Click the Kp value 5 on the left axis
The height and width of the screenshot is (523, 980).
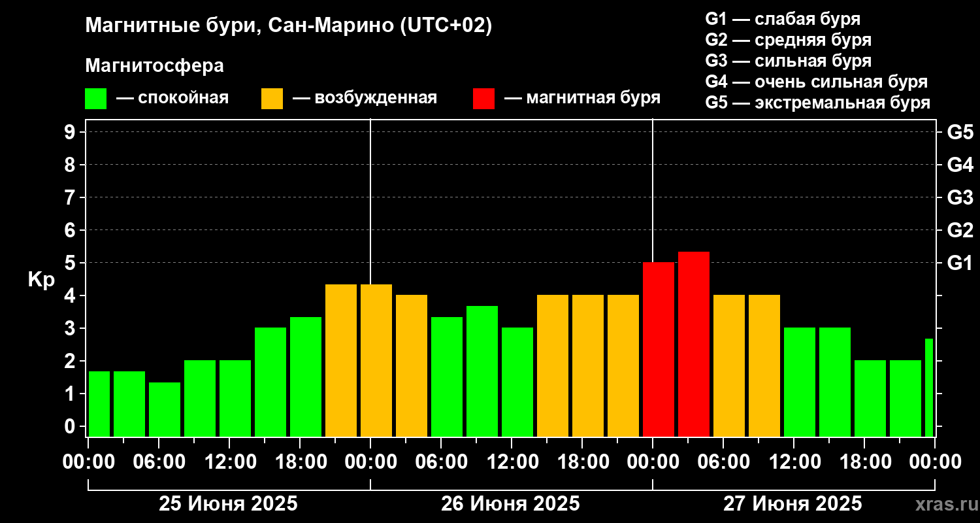[71, 263]
